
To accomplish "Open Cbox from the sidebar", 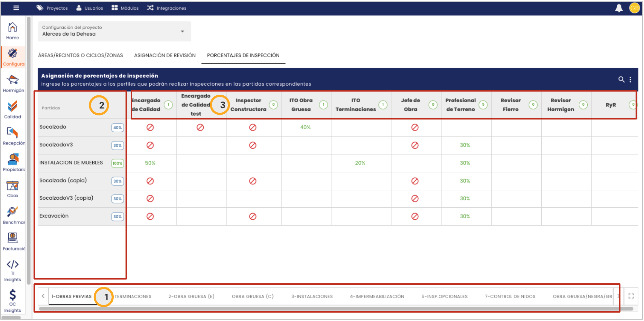I will pyautogui.click(x=12, y=189).
